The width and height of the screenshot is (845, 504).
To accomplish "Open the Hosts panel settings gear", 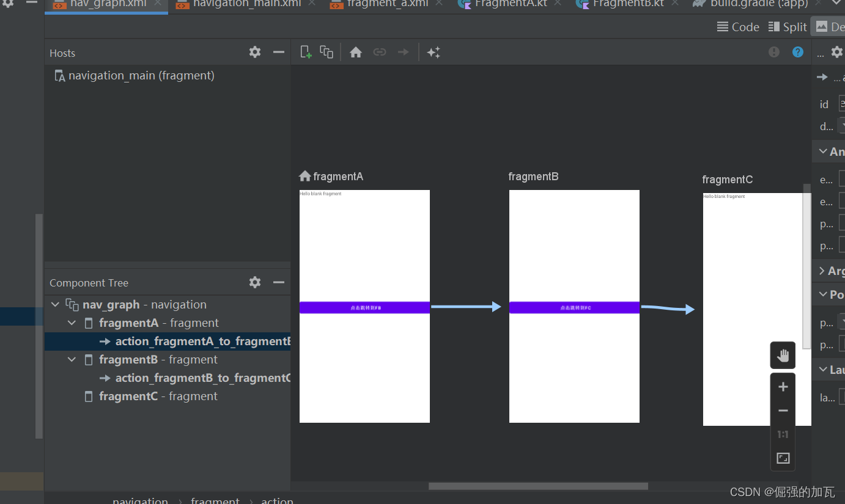I will pyautogui.click(x=255, y=52).
